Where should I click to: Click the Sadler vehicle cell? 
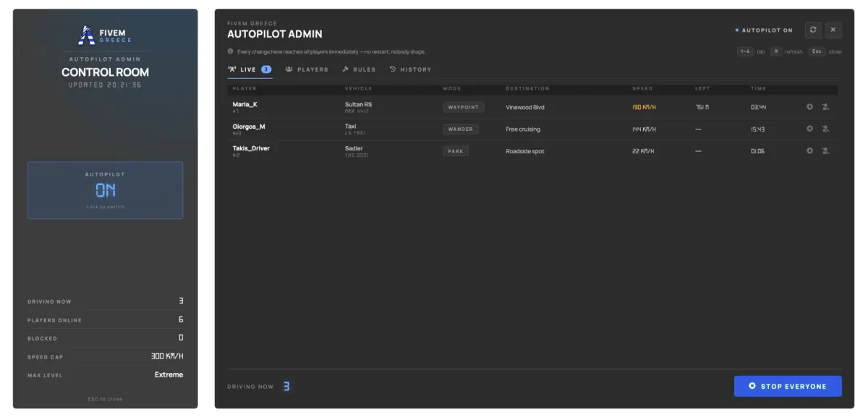(357, 151)
